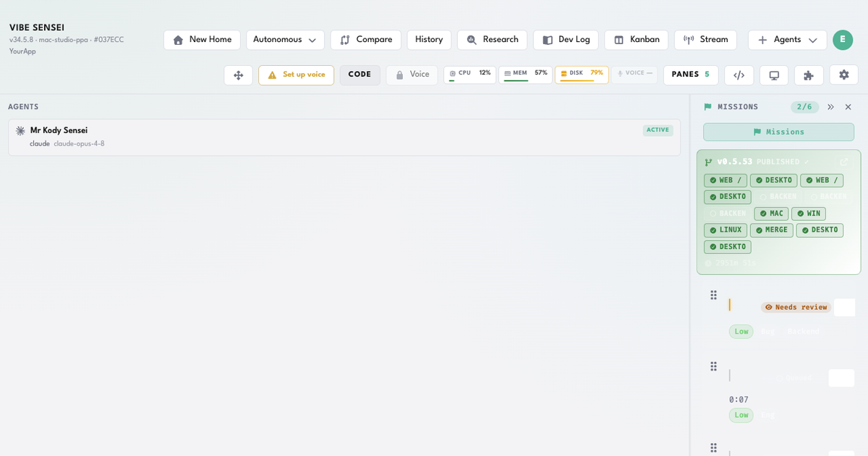Grab drag handle of the 0:07 mission

714,366
